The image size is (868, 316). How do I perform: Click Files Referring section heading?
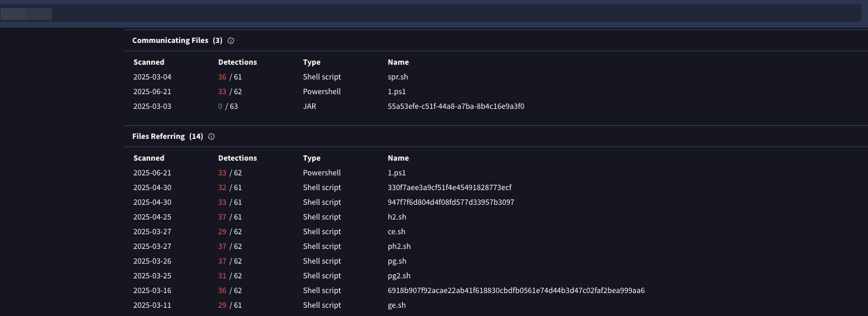tap(158, 137)
